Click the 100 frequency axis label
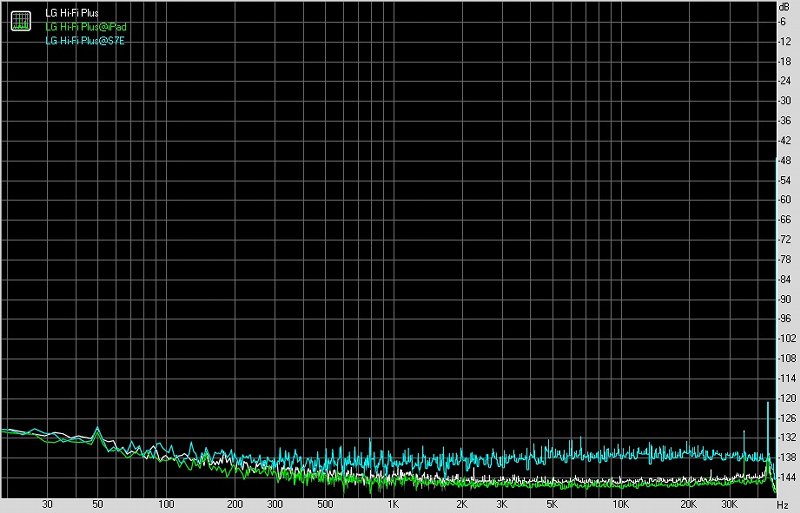The image size is (800, 513). pyautogui.click(x=166, y=504)
